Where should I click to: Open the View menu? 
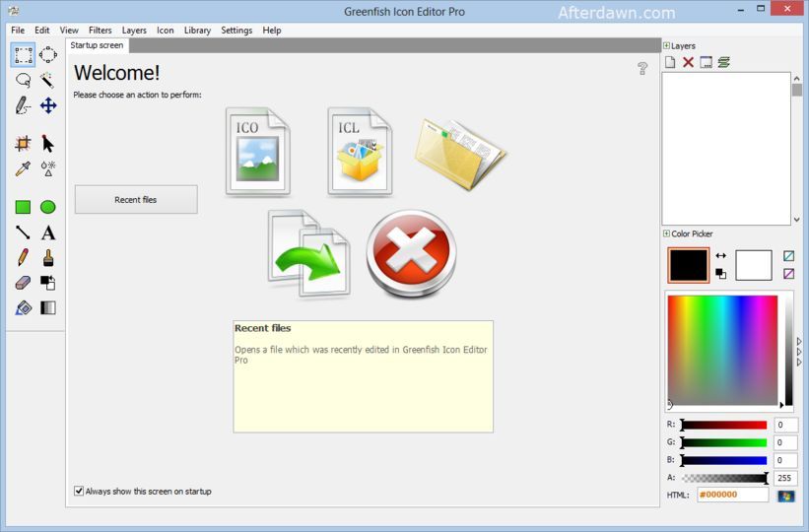tap(69, 30)
